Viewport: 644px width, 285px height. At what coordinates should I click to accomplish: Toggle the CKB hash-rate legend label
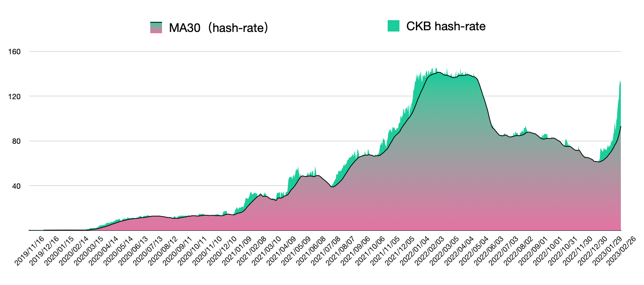click(x=446, y=26)
